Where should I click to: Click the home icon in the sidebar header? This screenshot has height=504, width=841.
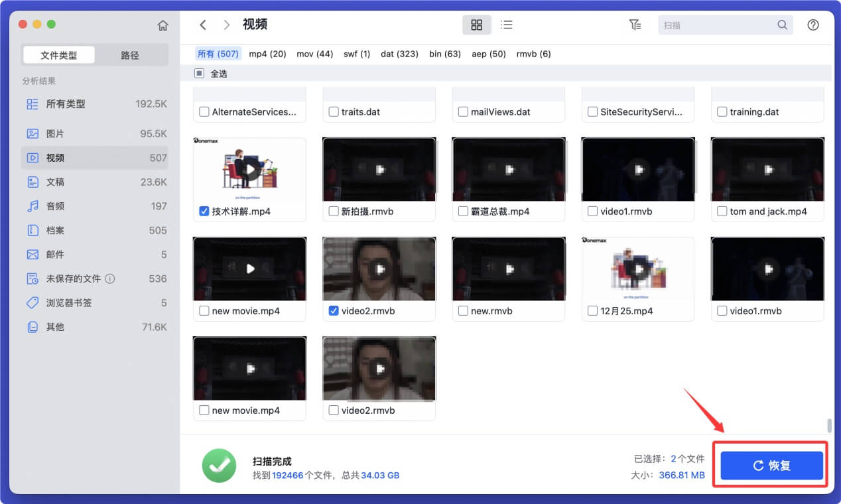click(162, 25)
